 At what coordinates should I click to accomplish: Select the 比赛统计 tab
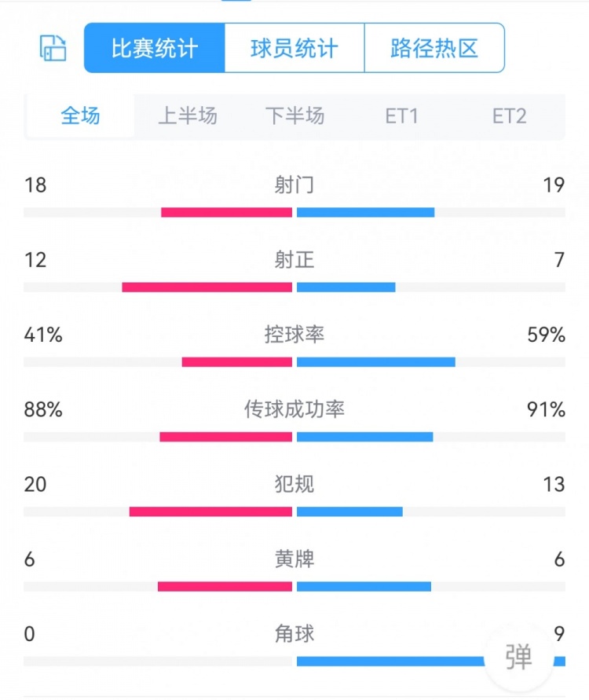155,48
